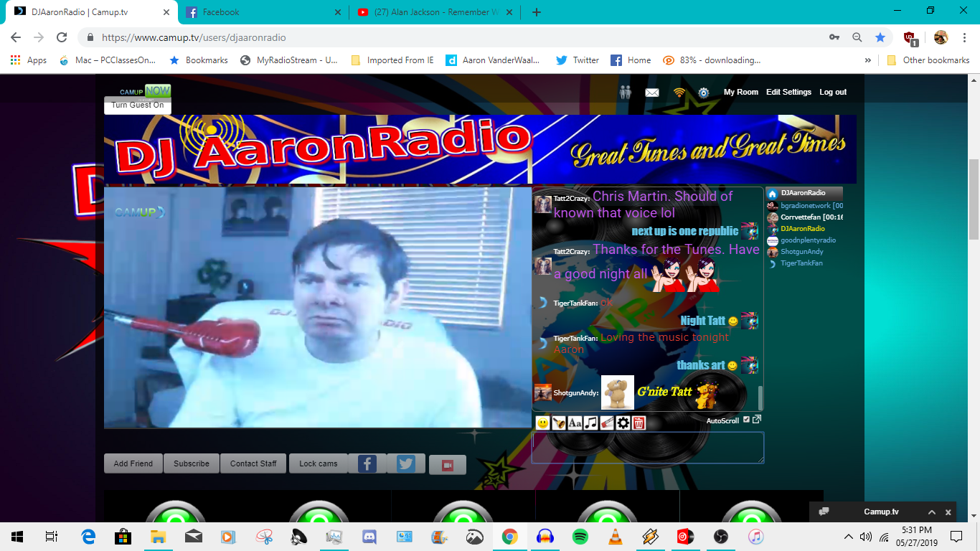Click the home icon next to DJAaronRadio

[773, 194]
